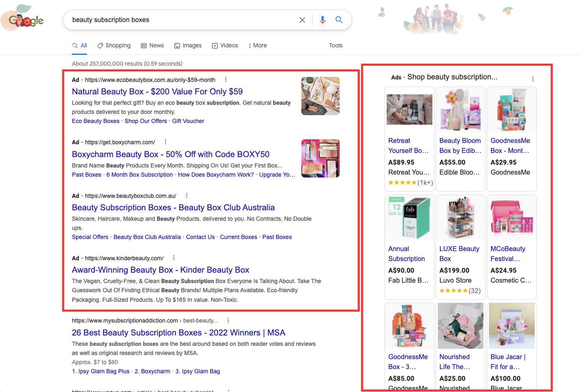Open Beauty Box Club Australia ad title

coord(173,207)
